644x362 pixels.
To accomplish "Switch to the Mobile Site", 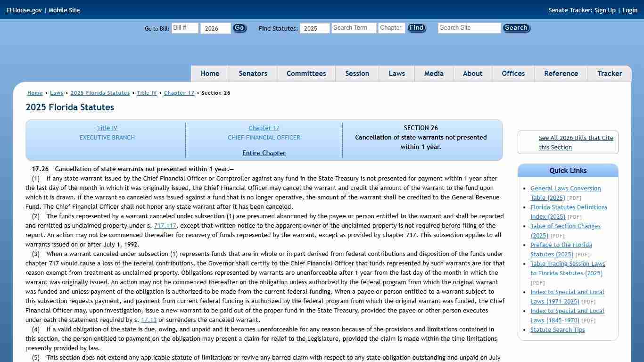I will click(x=64, y=10).
